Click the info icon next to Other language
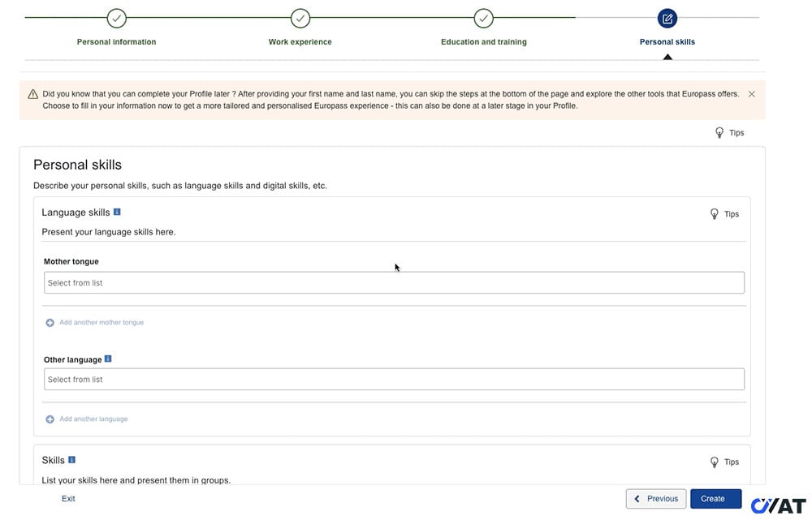 click(x=108, y=359)
